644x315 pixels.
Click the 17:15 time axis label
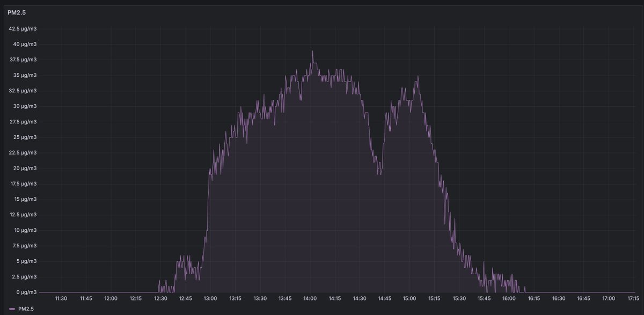pos(633,298)
